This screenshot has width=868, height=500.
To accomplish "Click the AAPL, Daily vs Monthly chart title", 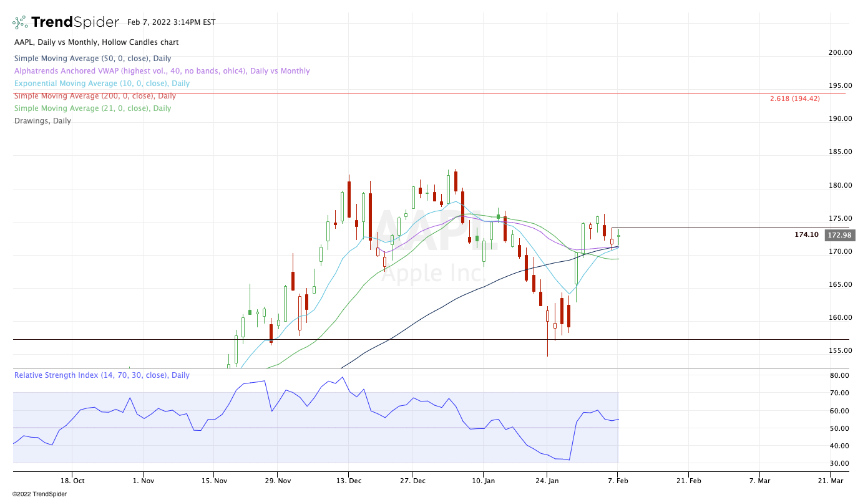I will [97, 42].
